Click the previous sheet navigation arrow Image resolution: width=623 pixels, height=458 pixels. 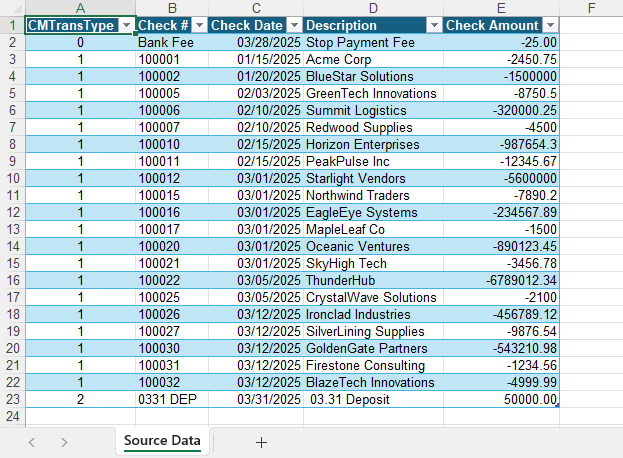(32, 442)
